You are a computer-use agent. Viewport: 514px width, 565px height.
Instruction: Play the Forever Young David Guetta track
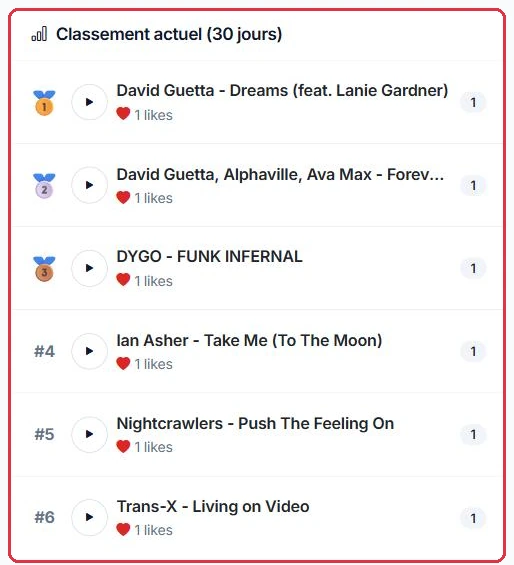point(89,185)
